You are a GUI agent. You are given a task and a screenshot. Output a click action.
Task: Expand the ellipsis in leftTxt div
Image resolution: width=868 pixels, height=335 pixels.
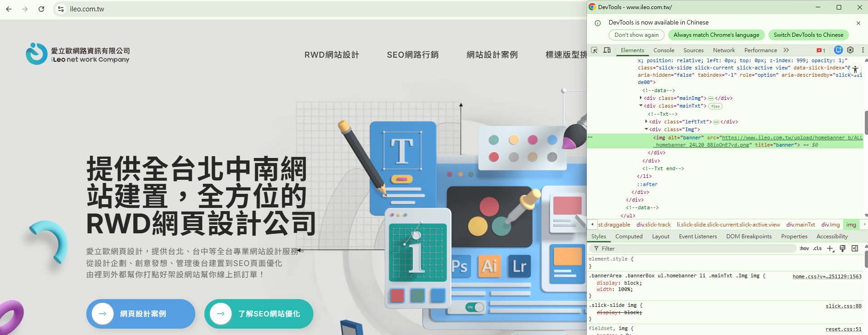pos(716,122)
